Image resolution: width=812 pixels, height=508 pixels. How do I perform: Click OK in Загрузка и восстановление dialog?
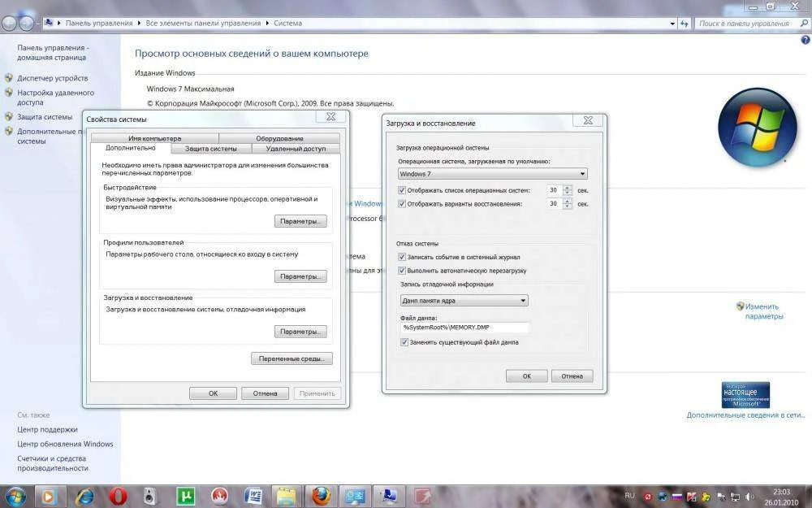[x=527, y=376]
